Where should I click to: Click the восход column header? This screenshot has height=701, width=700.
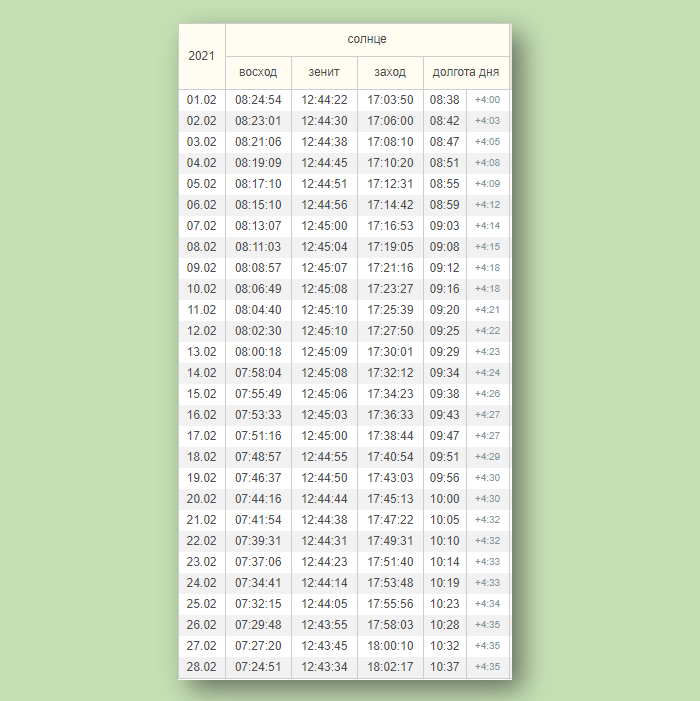[x=258, y=73]
